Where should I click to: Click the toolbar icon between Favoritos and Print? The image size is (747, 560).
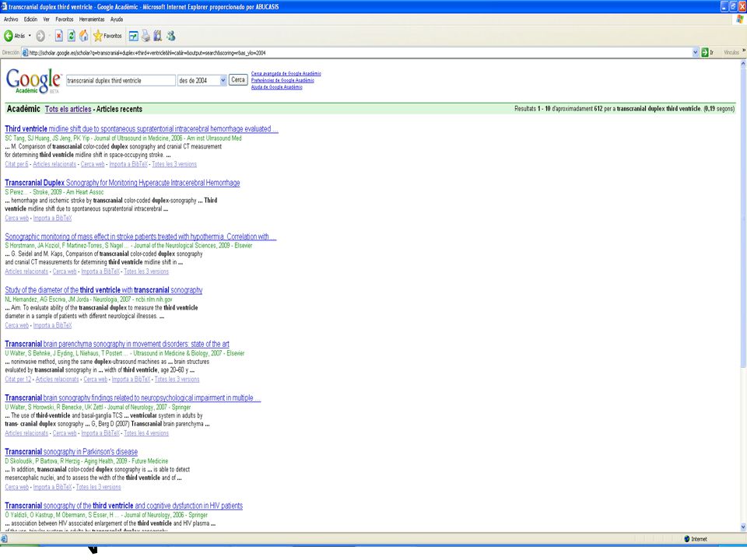pos(133,36)
